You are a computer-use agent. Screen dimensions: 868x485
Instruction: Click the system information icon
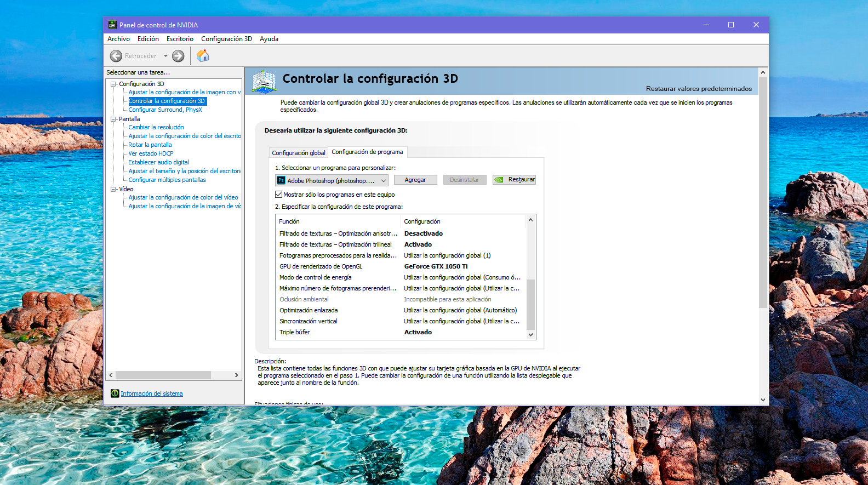tap(115, 393)
